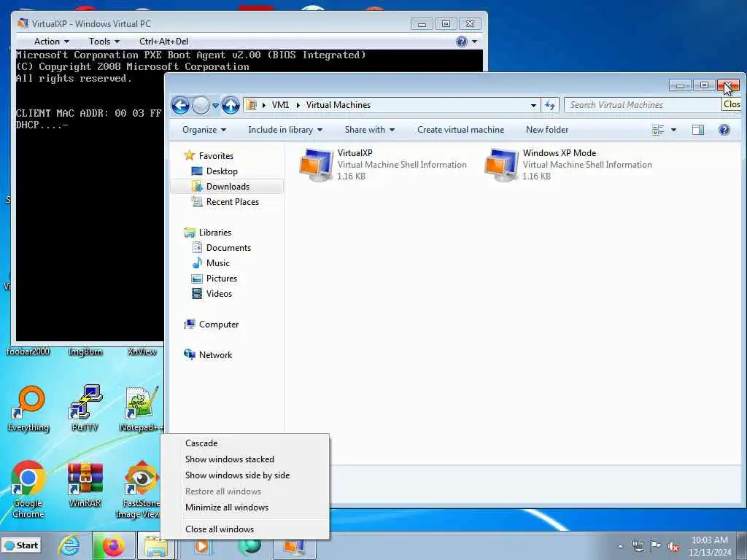The height and width of the screenshot is (560, 747).
Task: Click the refresh button beside address bar
Action: [x=550, y=105]
